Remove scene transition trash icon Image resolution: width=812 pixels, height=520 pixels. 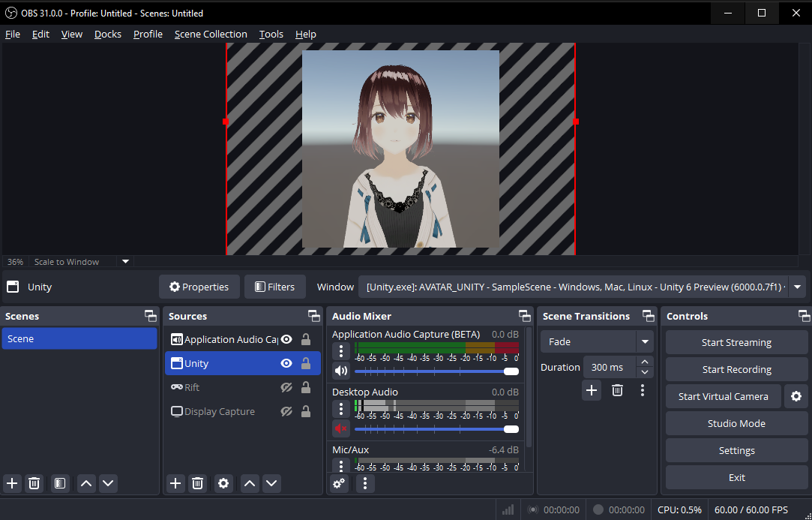(617, 390)
